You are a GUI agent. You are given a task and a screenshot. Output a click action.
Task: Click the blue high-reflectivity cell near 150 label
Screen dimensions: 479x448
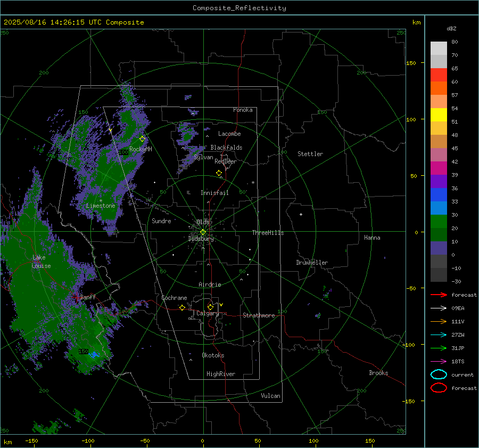pos(94,355)
